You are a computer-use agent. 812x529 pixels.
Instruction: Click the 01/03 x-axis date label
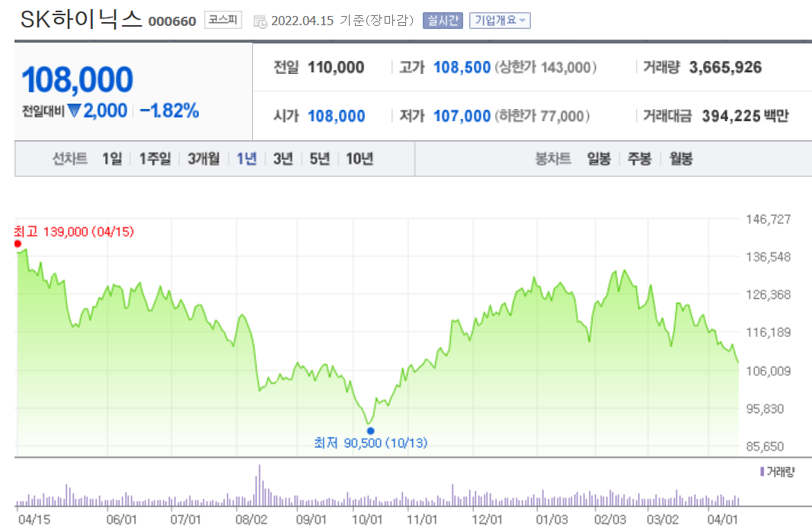point(552,519)
